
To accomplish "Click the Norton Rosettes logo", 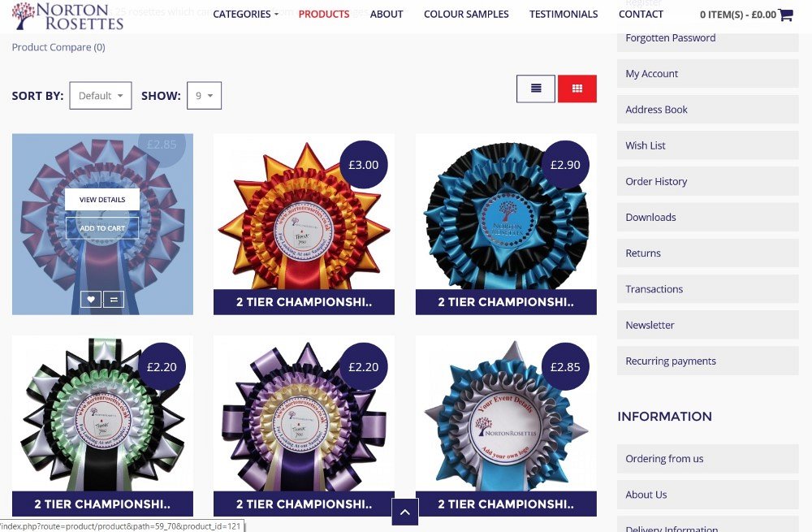I will click(67, 16).
